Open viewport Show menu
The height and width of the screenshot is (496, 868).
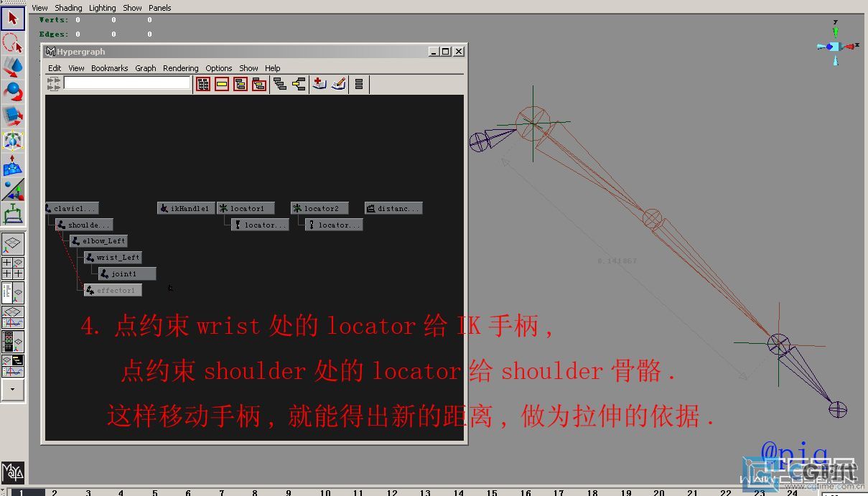(x=132, y=8)
